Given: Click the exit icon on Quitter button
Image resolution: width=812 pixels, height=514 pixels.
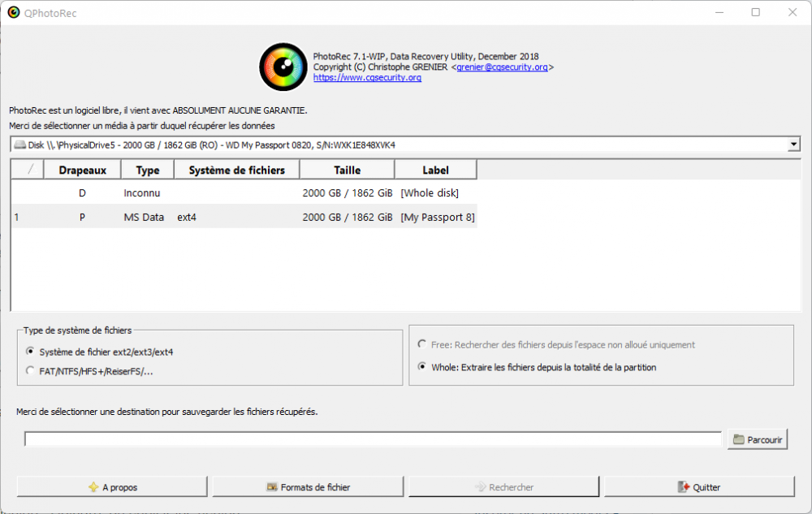Looking at the screenshot, I should pyautogui.click(x=684, y=487).
